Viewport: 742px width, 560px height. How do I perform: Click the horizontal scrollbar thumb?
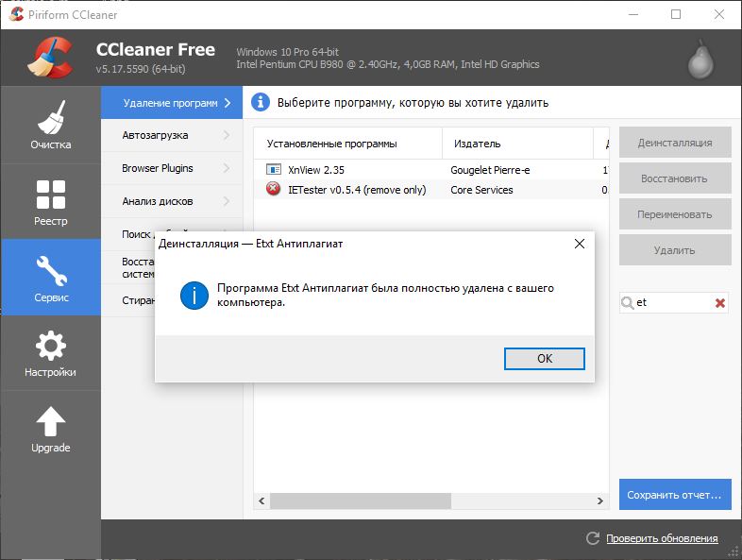[360, 501]
